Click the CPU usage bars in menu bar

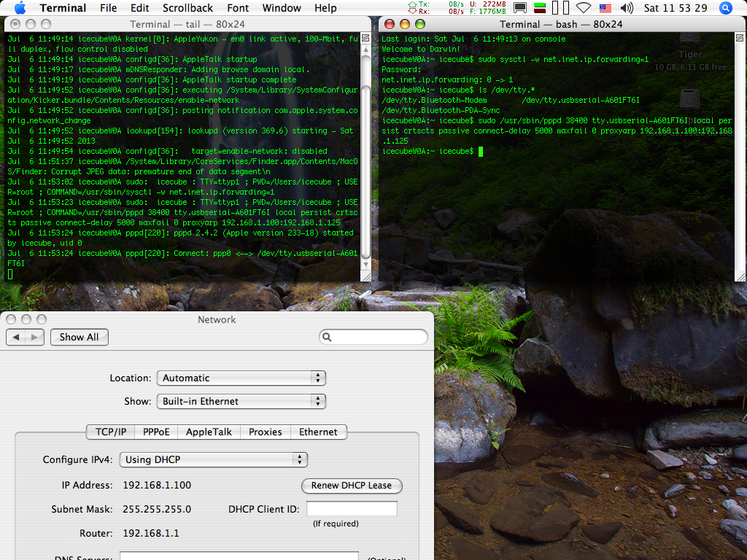coord(560,7)
